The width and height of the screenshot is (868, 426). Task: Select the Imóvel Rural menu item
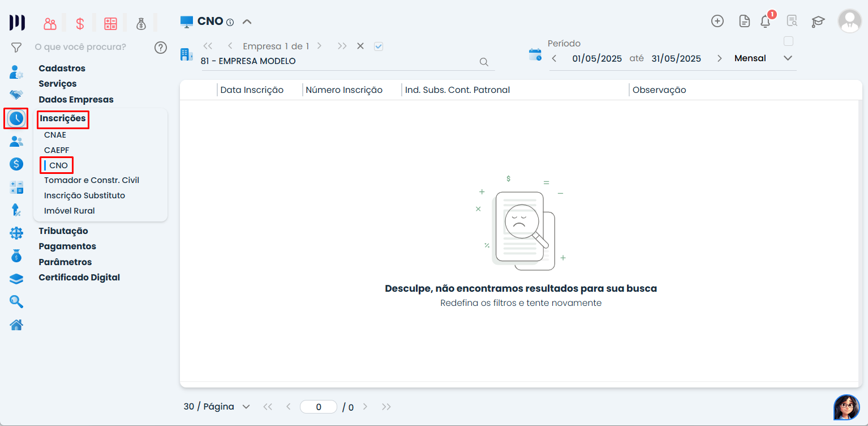70,211
